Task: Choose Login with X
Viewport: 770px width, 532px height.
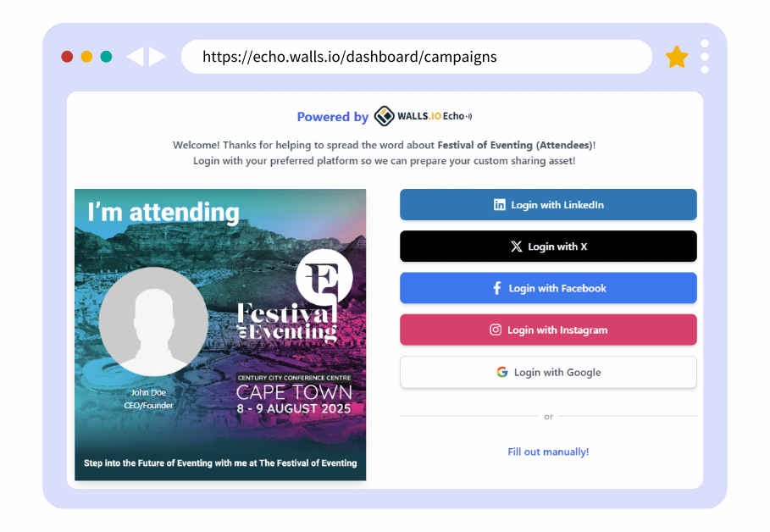Action: pos(548,247)
